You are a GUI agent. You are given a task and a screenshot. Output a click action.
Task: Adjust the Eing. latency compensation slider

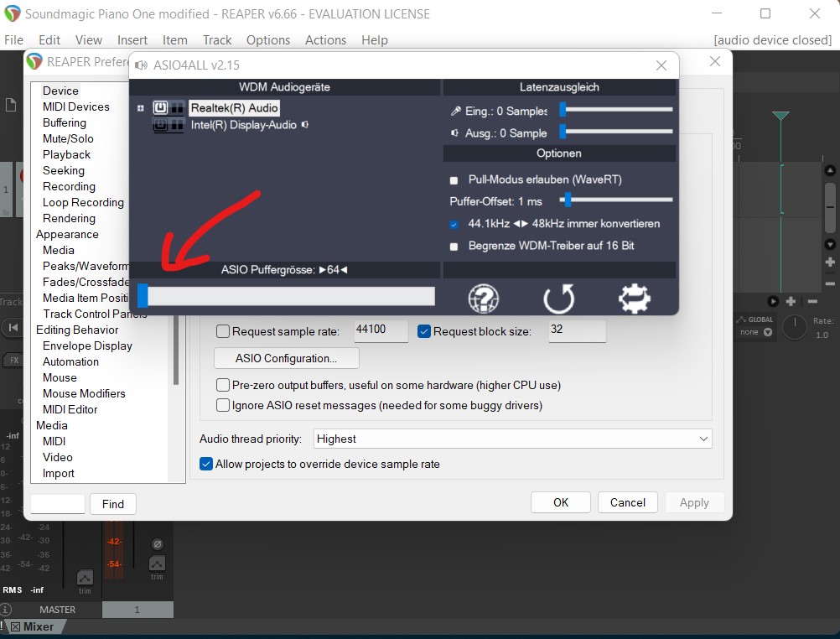click(x=616, y=109)
